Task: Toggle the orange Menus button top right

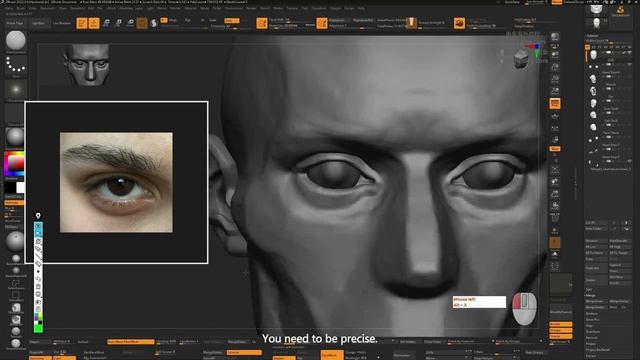Action: tap(557, 2)
